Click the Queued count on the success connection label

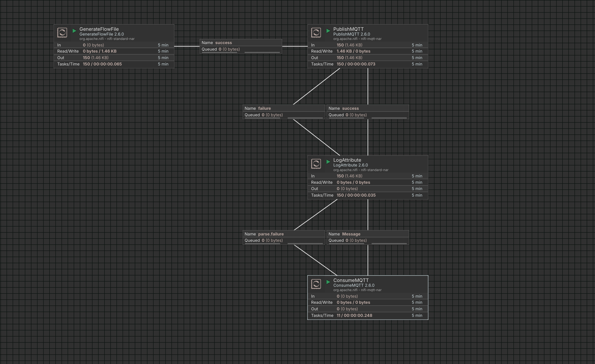(x=221, y=49)
